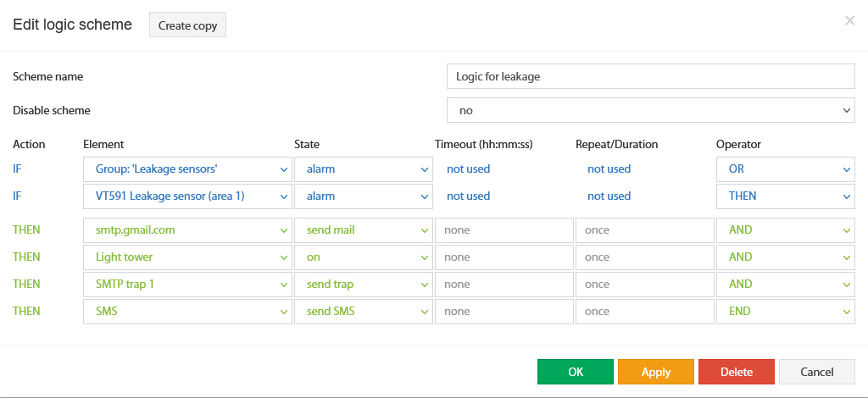Change Light tower state from on
This screenshot has width=868, height=398.
tap(363, 257)
